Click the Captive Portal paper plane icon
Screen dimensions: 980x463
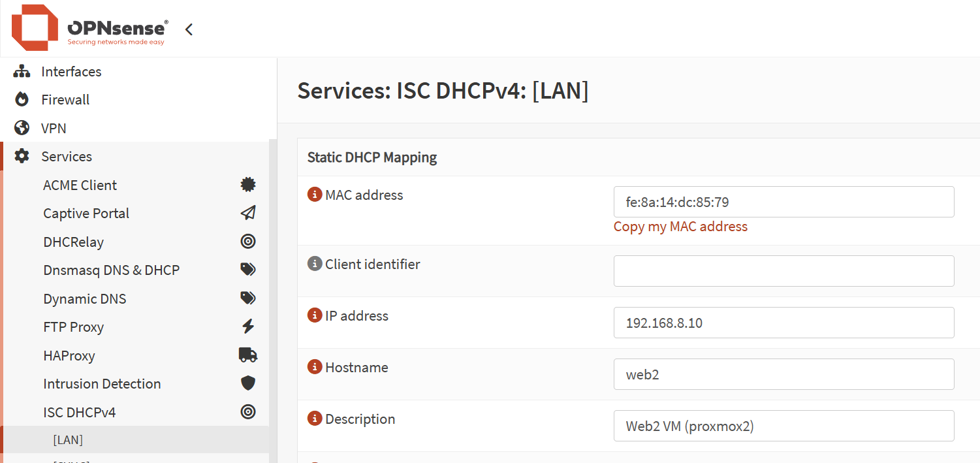coord(248,214)
